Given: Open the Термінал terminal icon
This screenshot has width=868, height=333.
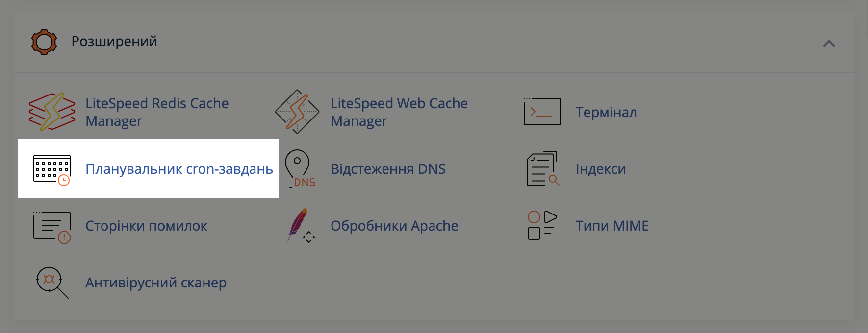Looking at the screenshot, I should coord(542,112).
